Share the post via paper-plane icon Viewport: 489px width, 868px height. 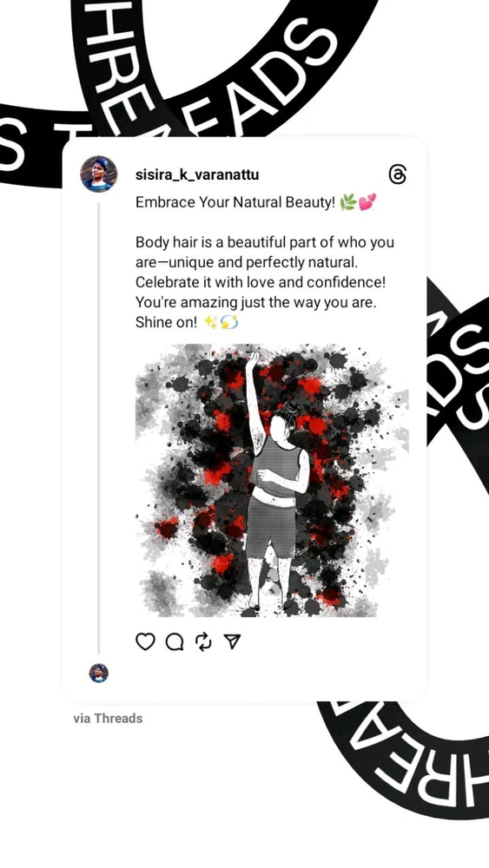(232, 641)
